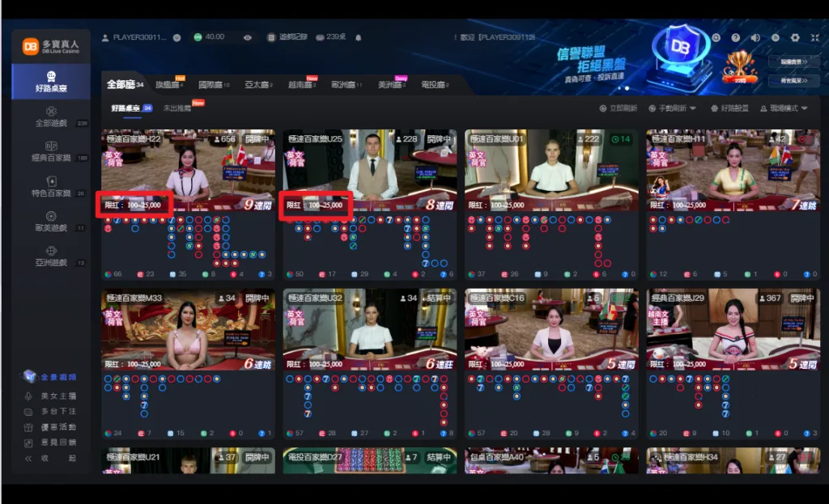
Task: Open table 極速百家樂H22 video
Action: click(x=188, y=170)
